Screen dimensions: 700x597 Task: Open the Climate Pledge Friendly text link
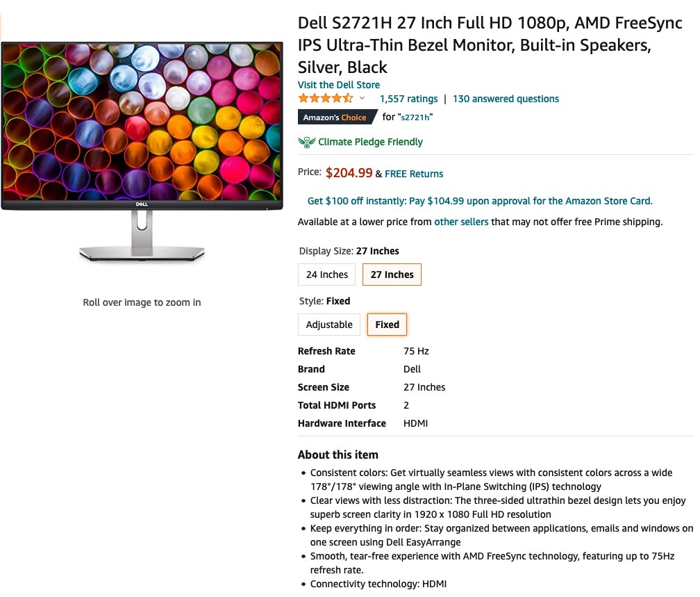(x=370, y=142)
